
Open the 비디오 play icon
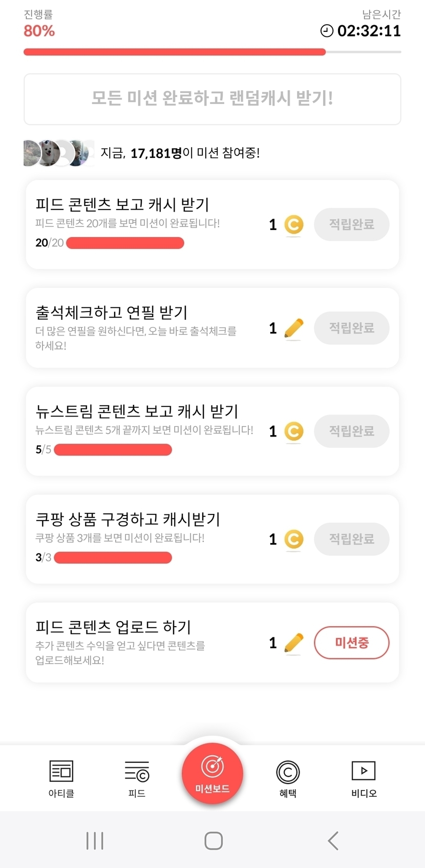(364, 771)
